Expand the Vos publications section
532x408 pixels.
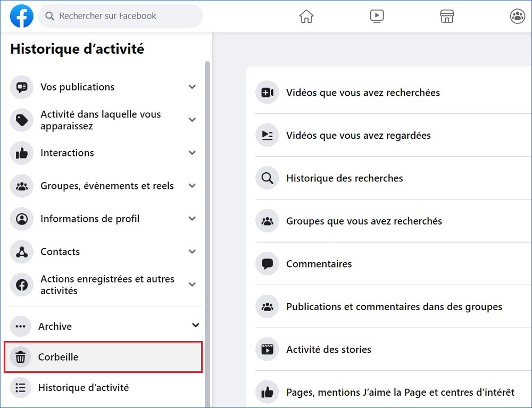[x=192, y=87]
